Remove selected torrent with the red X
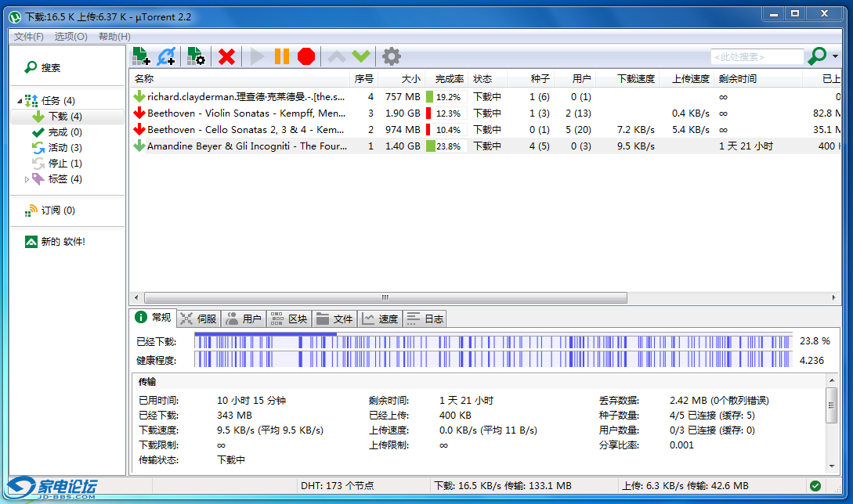The width and height of the screenshot is (853, 504). 226,56
